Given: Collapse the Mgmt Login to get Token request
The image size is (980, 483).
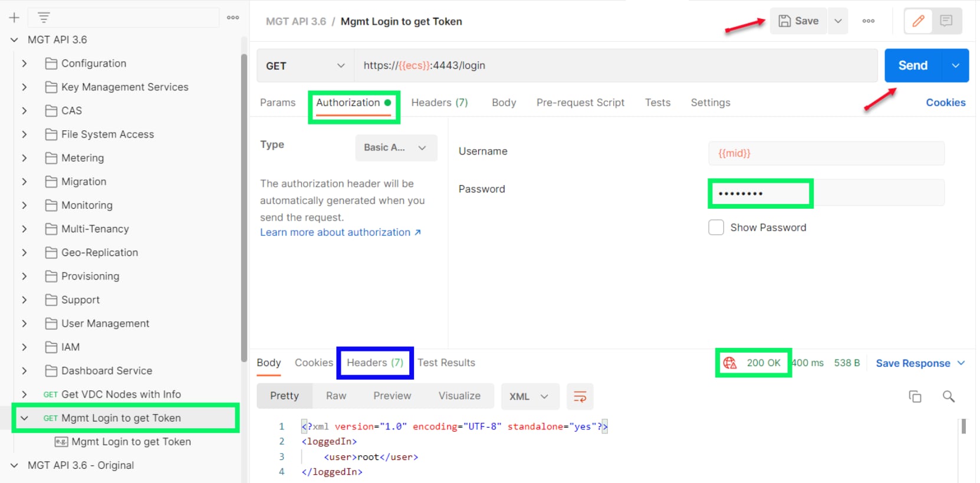Looking at the screenshot, I should (24, 418).
